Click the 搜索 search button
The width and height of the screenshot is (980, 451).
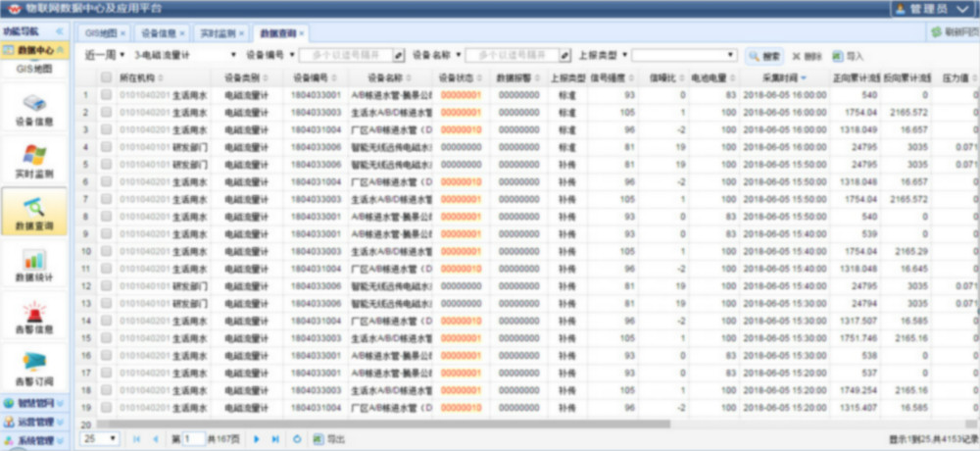pos(765,56)
